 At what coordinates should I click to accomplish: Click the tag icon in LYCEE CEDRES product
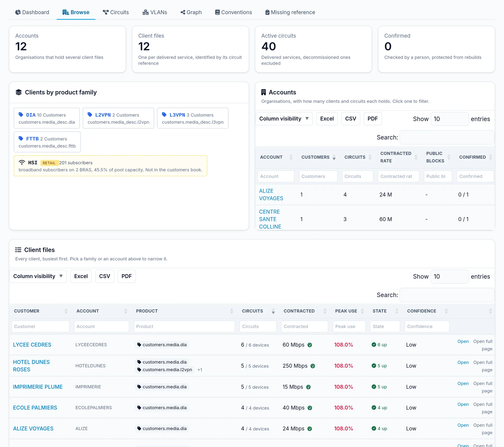point(139,345)
